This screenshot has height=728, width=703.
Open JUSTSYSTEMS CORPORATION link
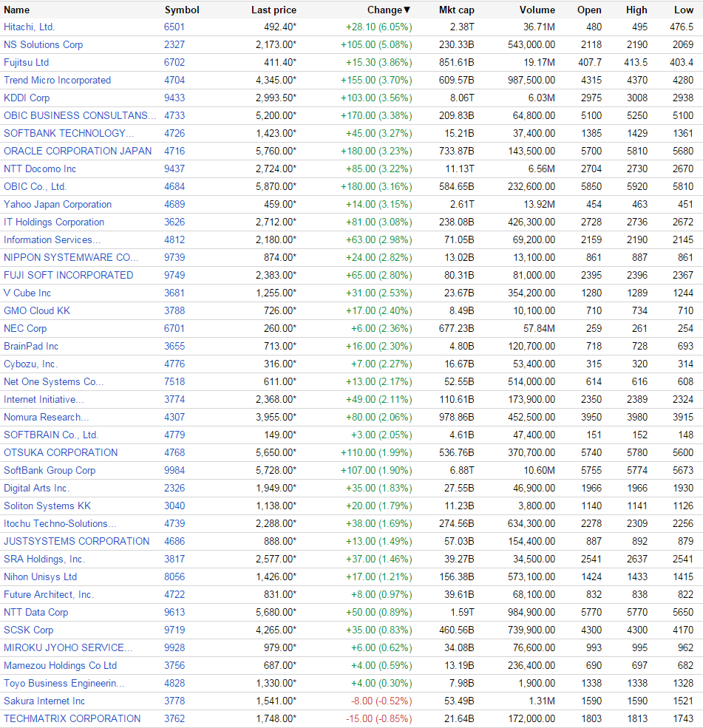pyautogui.click(x=77, y=541)
